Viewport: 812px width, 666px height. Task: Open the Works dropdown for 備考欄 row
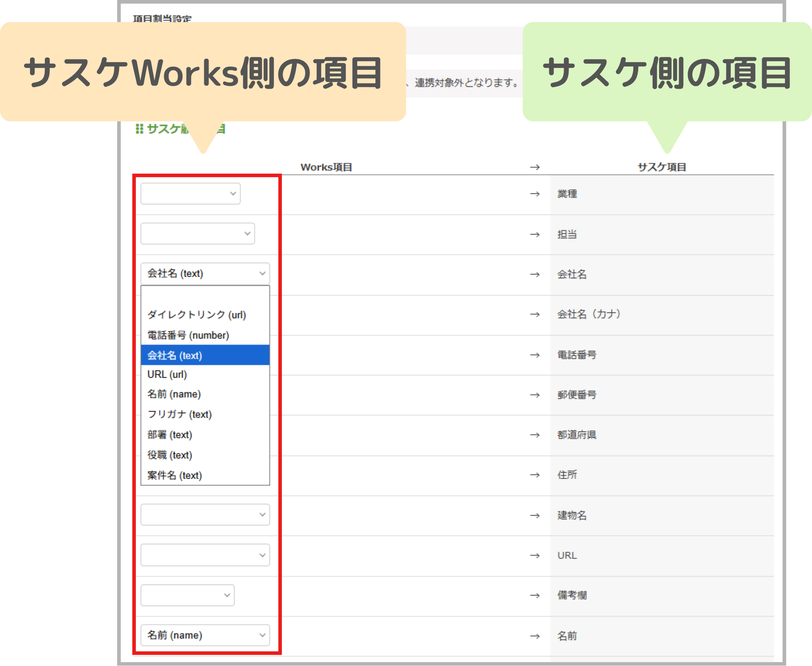pyautogui.click(x=188, y=595)
